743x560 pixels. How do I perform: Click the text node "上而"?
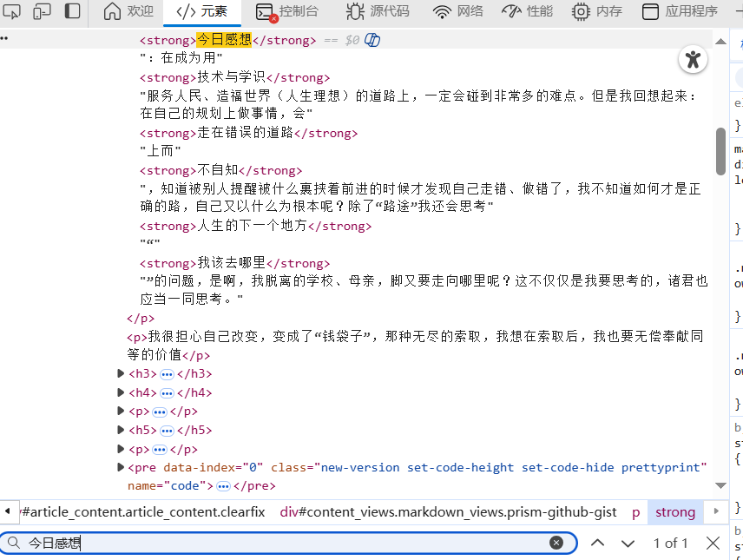click(161, 151)
